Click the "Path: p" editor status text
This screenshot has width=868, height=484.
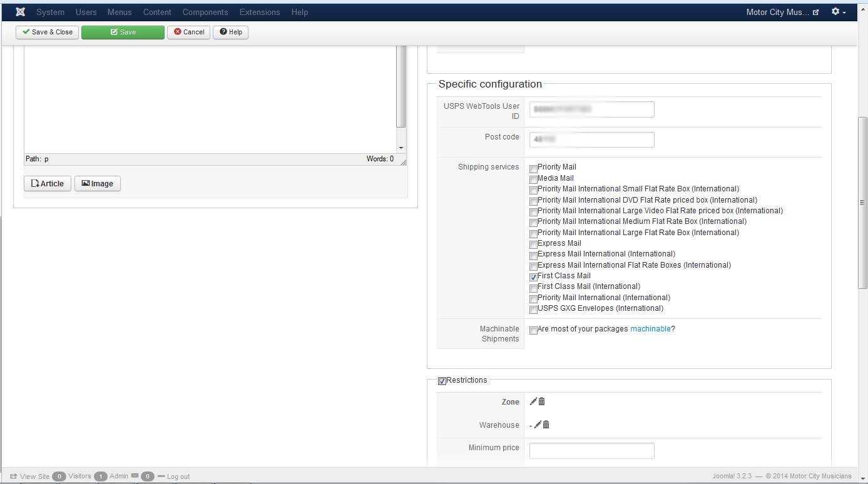[x=37, y=159]
